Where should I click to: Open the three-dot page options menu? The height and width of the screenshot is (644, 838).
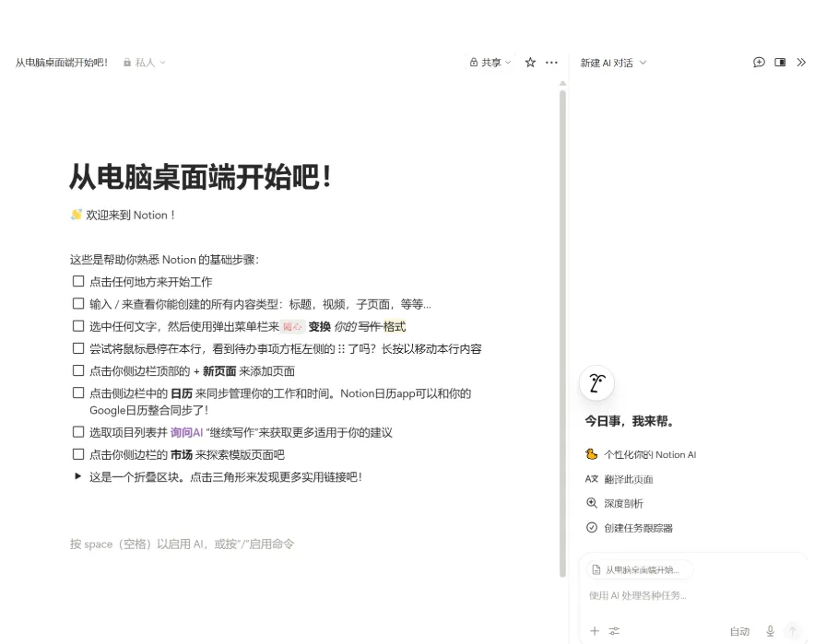click(x=551, y=63)
